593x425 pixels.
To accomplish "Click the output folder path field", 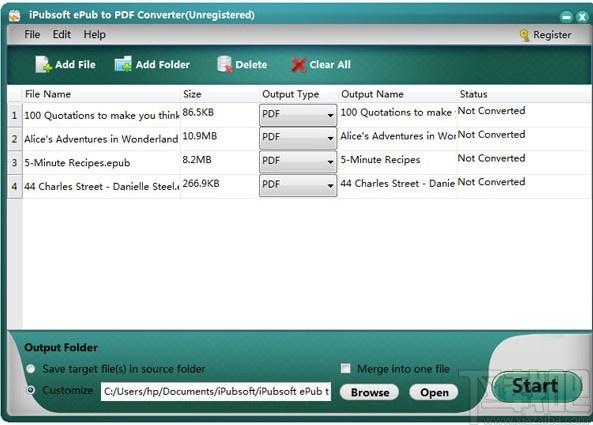I will tap(216, 391).
